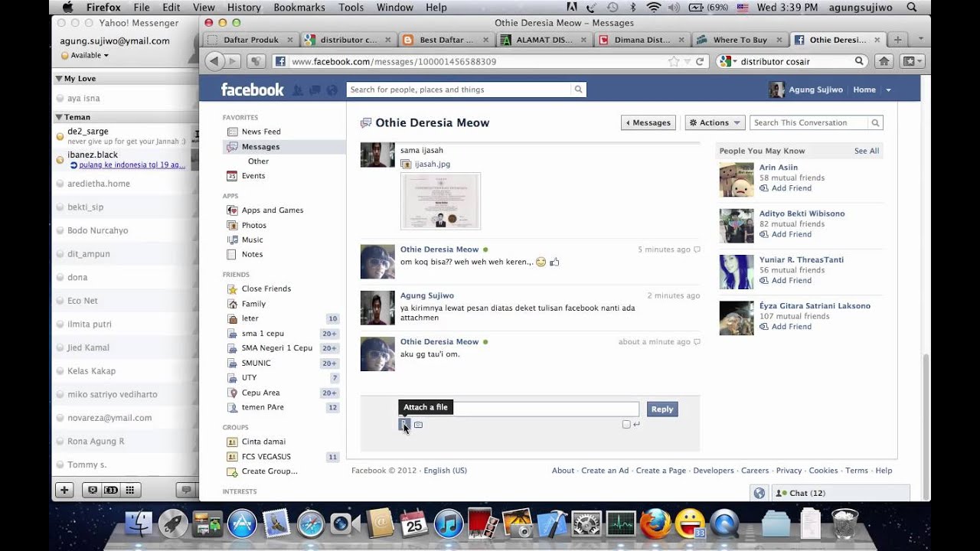Collapse the My Love group in Yahoo Messenger

[59, 79]
